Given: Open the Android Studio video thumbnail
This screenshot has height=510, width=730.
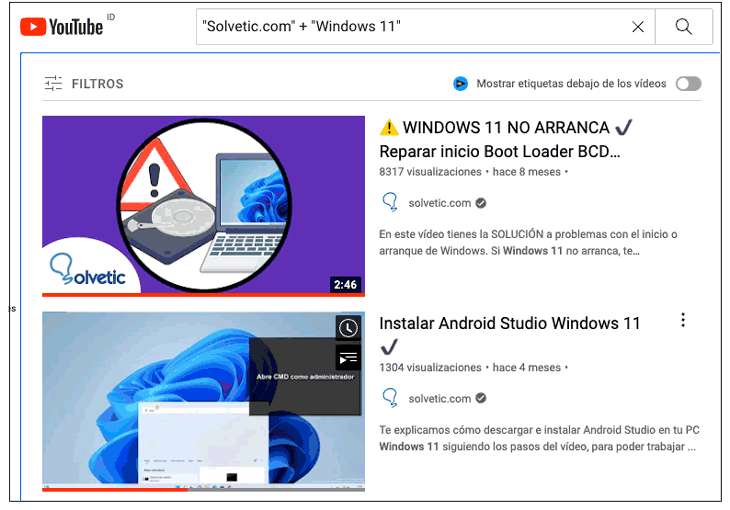Looking at the screenshot, I should (203, 401).
